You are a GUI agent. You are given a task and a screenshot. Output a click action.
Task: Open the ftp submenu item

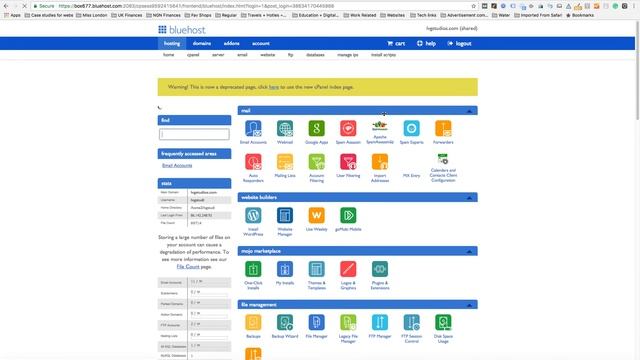pyautogui.click(x=291, y=55)
